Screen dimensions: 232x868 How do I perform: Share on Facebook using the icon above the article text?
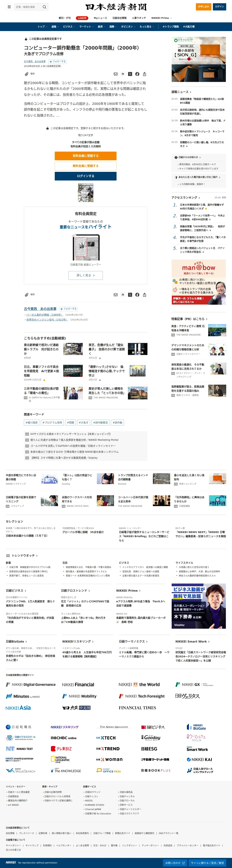pos(137,74)
